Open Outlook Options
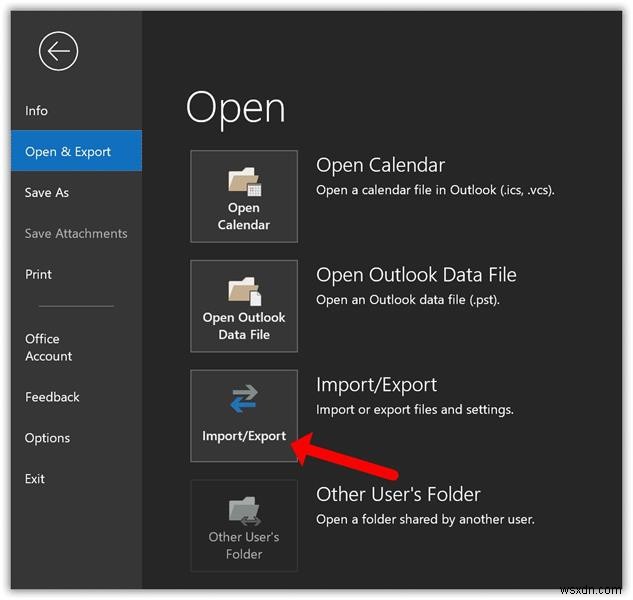The width and height of the screenshot is (633, 600). click(47, 438)
